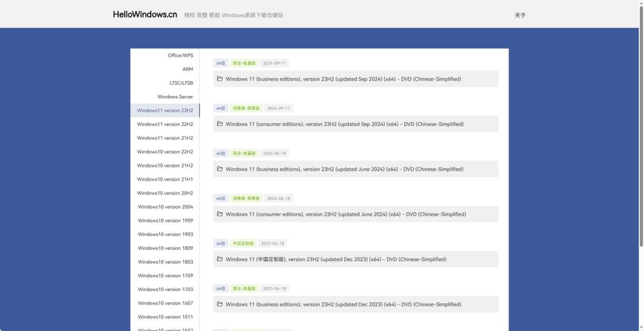Select Windows10 version 2004

click(165, 207)
